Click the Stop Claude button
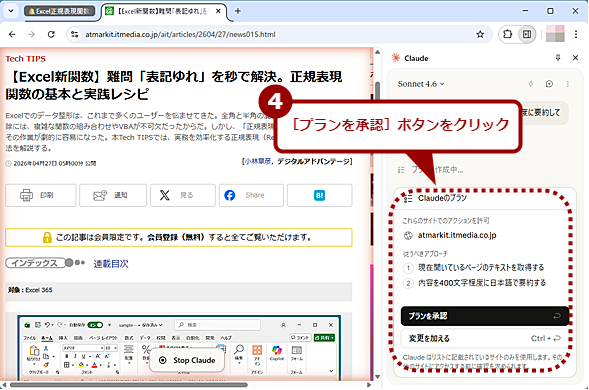 (x=187, y=360)
